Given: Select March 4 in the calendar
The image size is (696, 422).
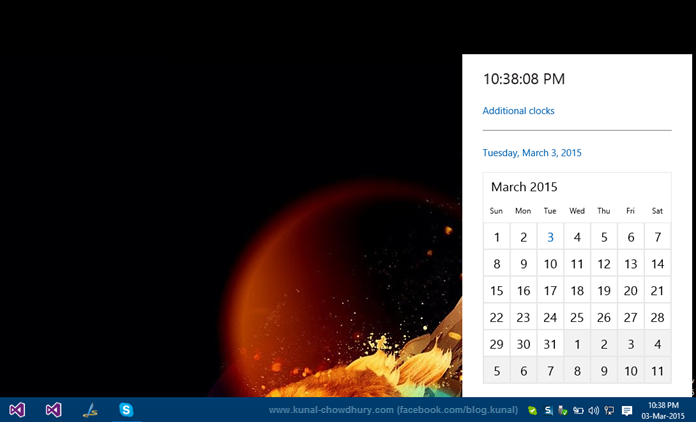Looking at the screenshot, I should (577, 237).
